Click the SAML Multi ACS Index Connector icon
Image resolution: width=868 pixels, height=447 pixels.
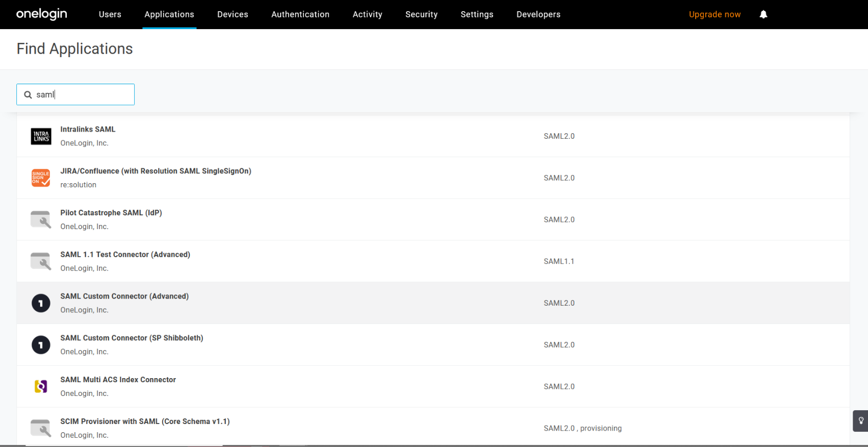41,387
